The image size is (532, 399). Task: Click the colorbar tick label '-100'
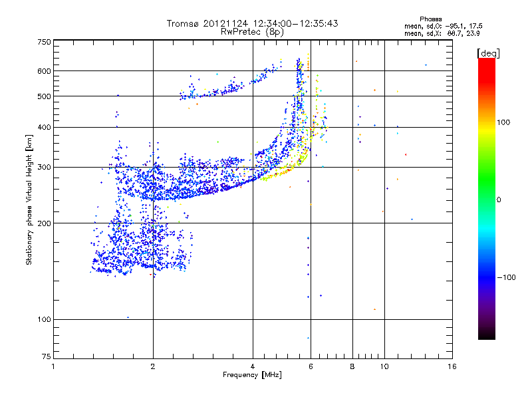tap(506, 277)
